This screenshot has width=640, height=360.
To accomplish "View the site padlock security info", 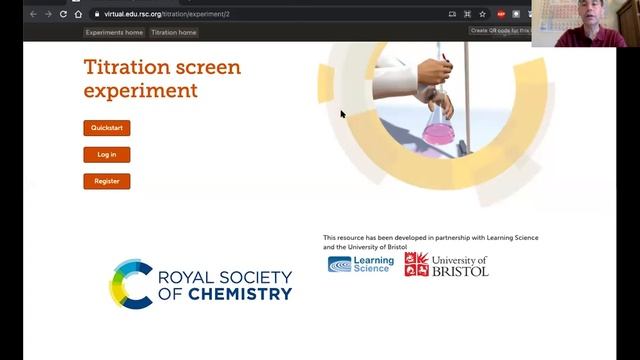I will 97,14.
